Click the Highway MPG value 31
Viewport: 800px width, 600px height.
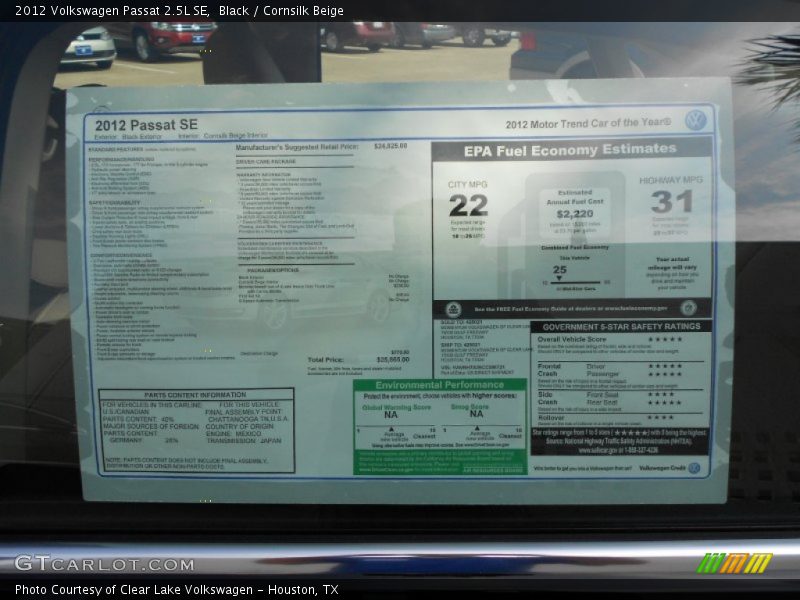coord(671,202)
